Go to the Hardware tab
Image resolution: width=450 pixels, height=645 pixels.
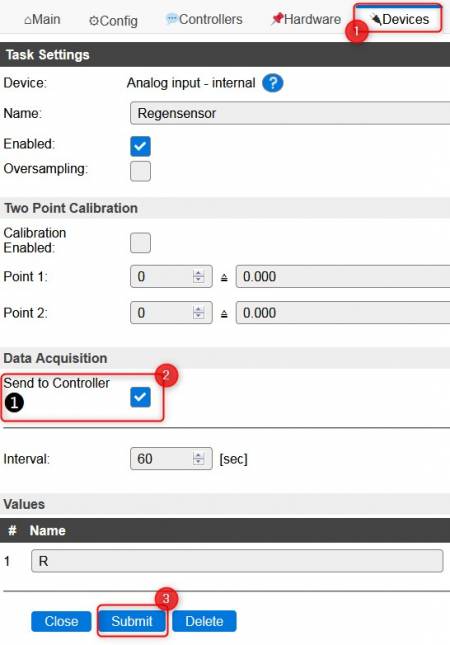(306, 19)
